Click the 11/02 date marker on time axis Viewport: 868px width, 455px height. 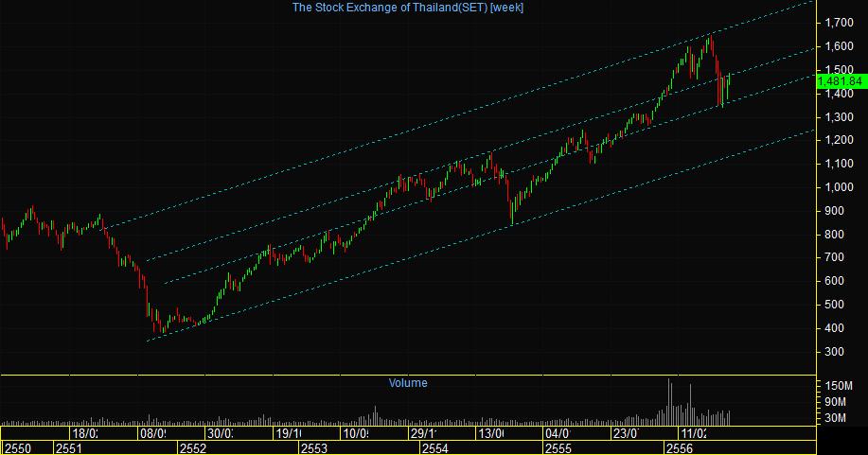pos(694,433)
